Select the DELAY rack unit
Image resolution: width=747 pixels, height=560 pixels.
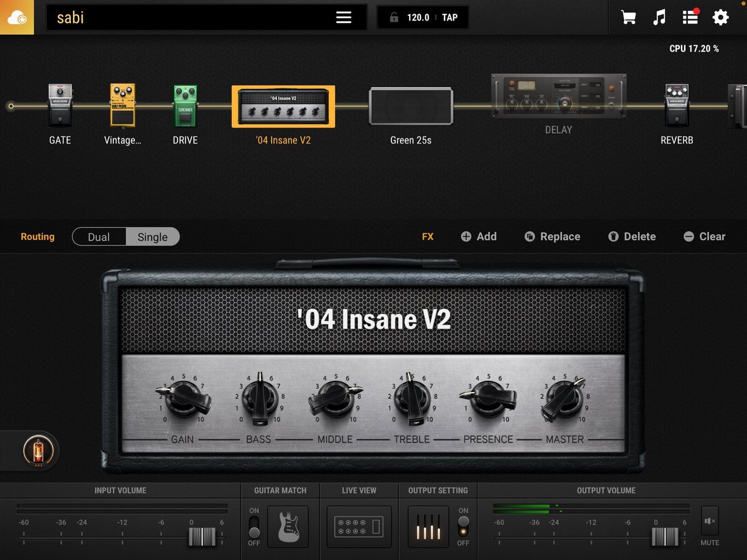[558, 96]
